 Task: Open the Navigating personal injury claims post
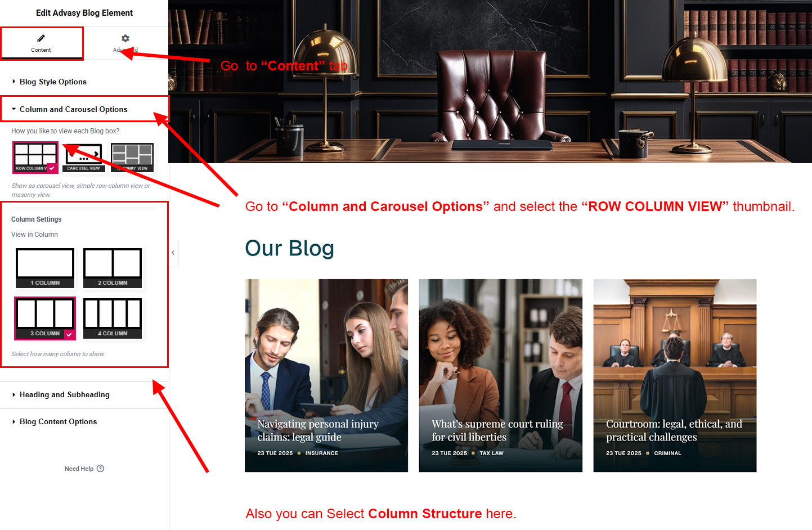(326, 376)
